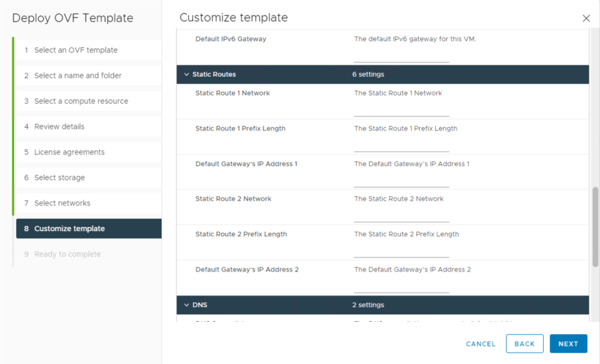The image size is (600, 364).
Task: Go to step 7 Select networks
Action: pyautogui.click(x=89, y=203)
